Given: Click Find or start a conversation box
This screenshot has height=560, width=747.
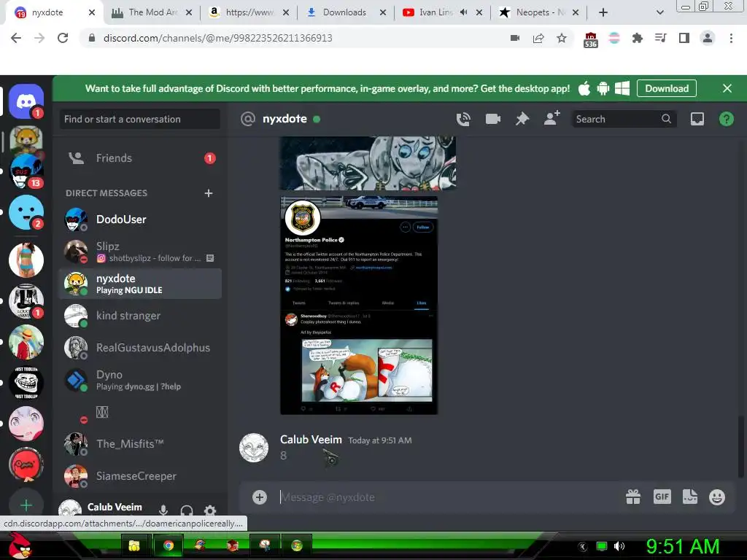Looking at the screenshot, I should click(x=140, y=119).
